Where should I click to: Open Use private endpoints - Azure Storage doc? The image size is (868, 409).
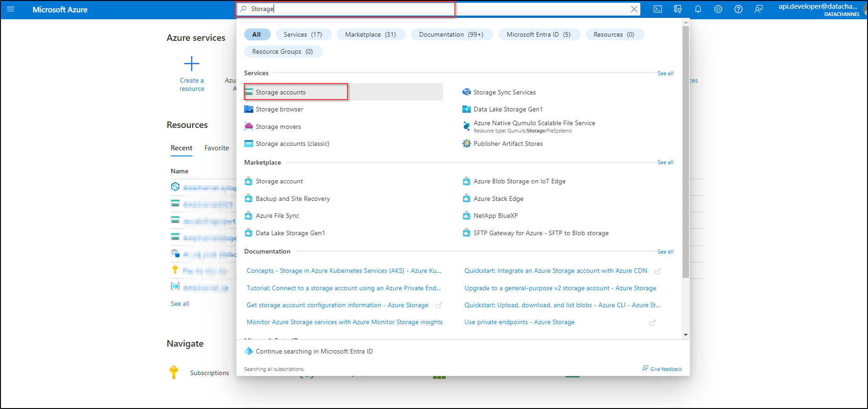click(520, 322)
